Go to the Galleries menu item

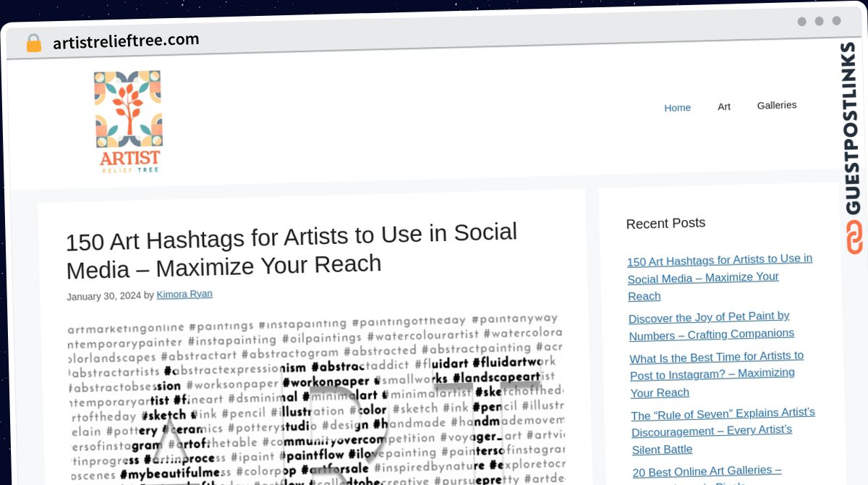[x=777, y=105]
